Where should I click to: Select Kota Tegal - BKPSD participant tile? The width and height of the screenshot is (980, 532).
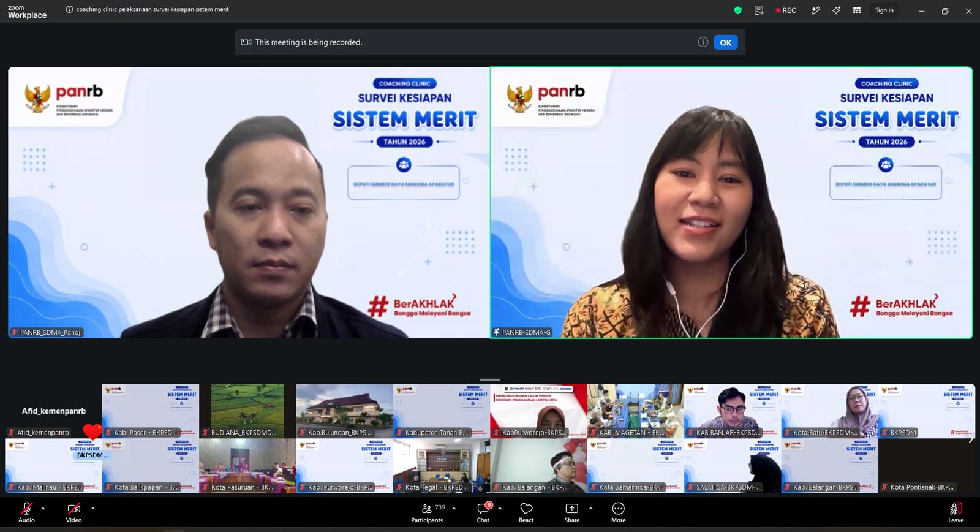point(442,466)
